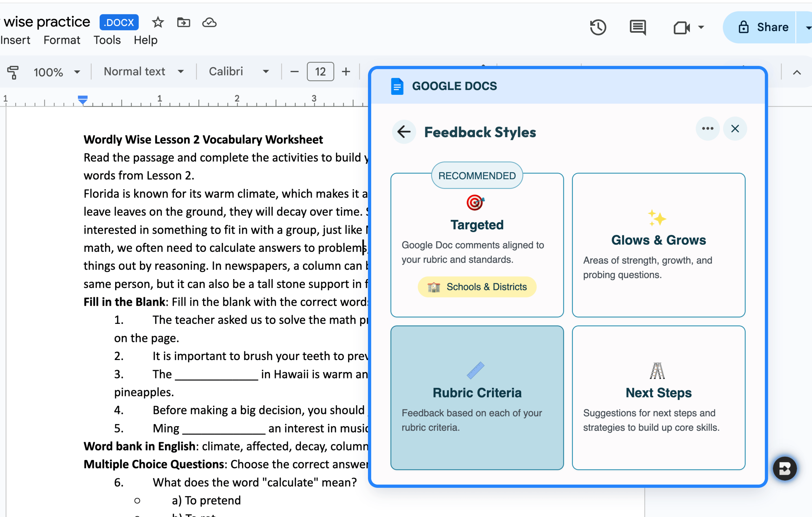Select the Targeted feedback style
This screenshot has width=812, height=517.
477,245
